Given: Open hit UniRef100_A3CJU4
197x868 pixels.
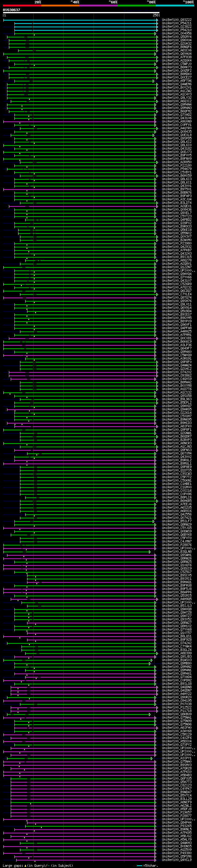Looking at the screenshot, I should coord(177,200).
